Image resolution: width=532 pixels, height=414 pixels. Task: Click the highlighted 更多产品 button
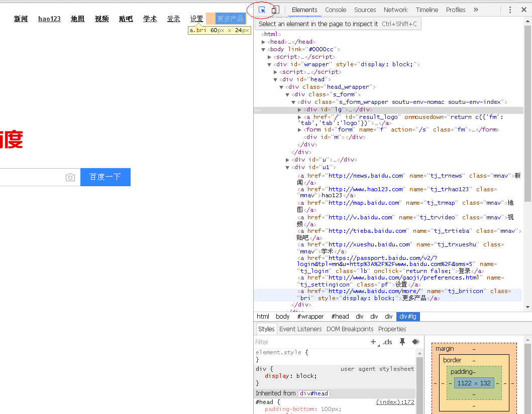click(230, 19)
